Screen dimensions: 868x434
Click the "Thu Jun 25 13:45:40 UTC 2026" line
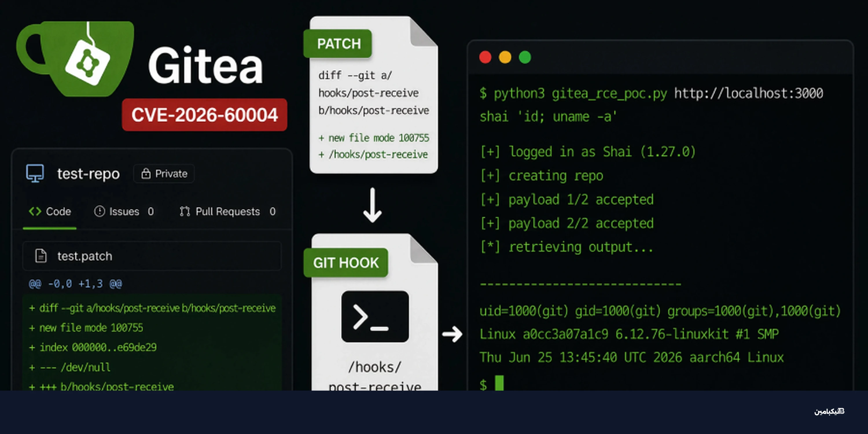coord(631,357)
